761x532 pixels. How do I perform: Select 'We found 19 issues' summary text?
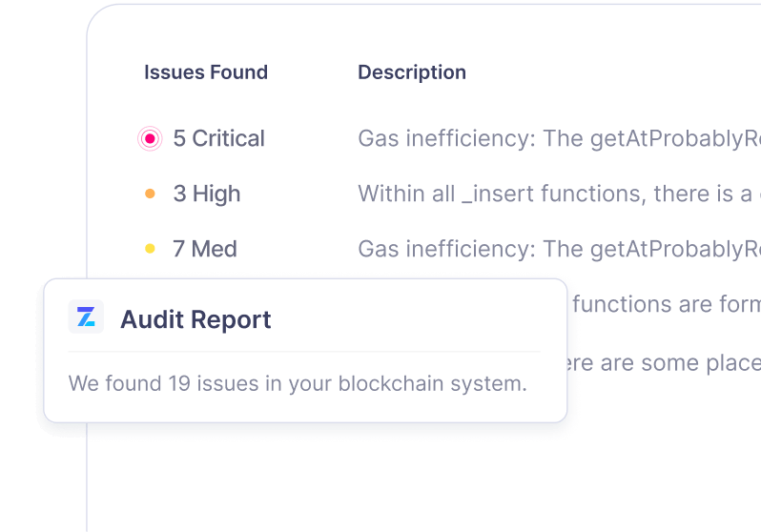point(298,383)
